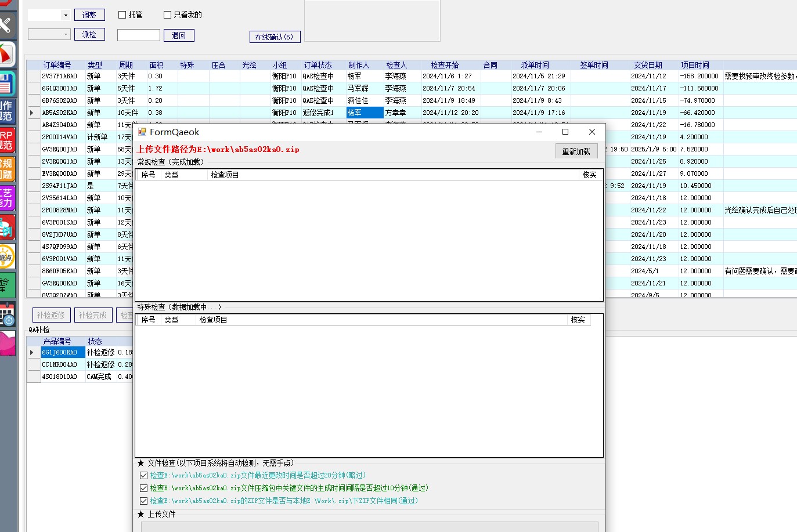Select order row 2P00D14VA0
The height and width of the screenshot is (532, 797).
point(59,137)
